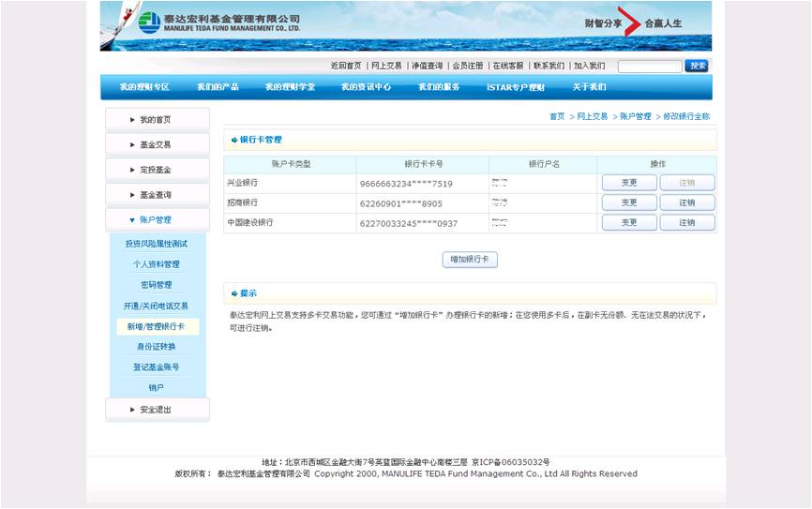The image size is (812, 509).
Task: Click the 加入我们 link
Action: pos(590,66)
